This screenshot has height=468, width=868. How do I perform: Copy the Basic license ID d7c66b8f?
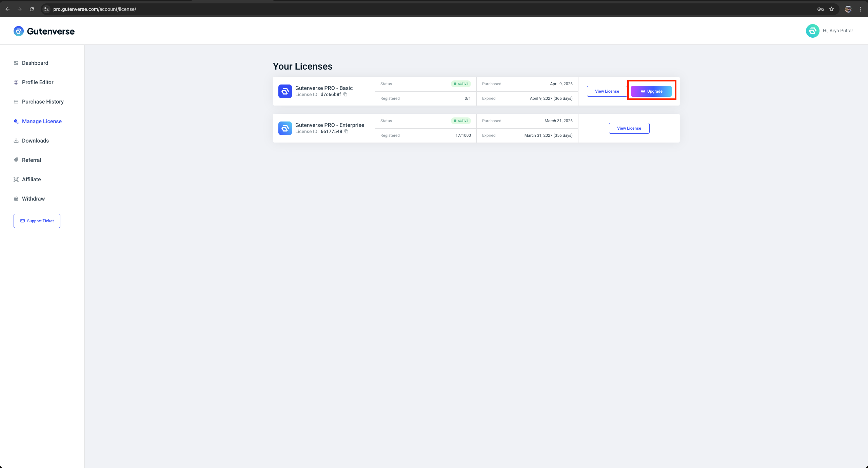345,95
